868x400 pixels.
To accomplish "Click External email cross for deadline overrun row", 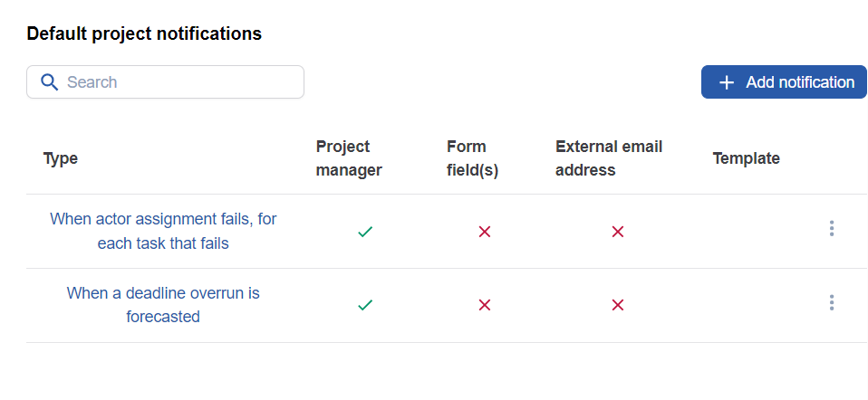I will click(x=617, y=306).
